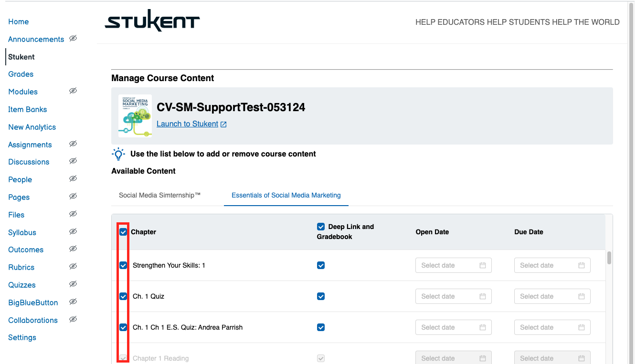
Task: Open New Analytics in the sidebar
Action: point(32,127)
